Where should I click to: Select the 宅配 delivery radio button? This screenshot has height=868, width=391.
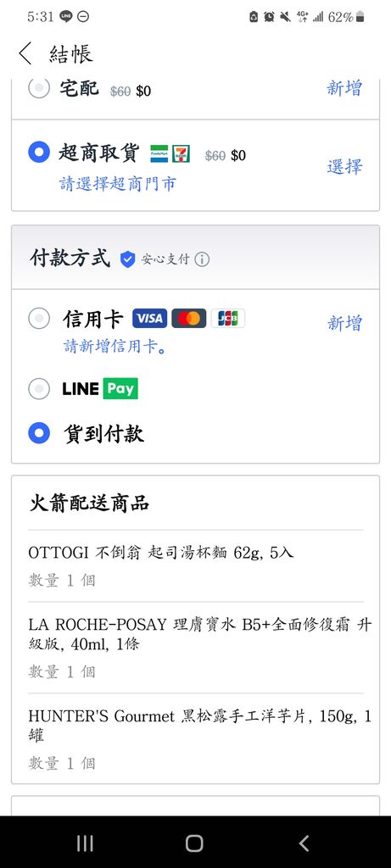click(x=39, y=88)
